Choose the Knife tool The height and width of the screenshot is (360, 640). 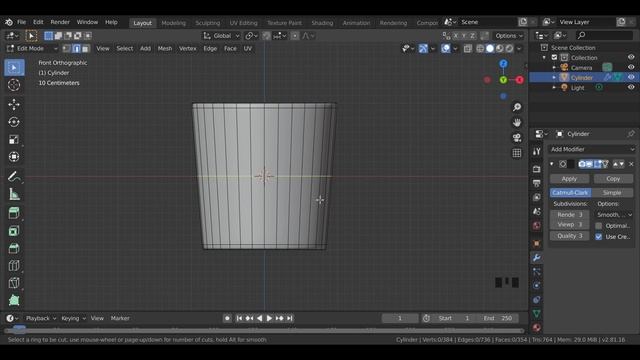click(14, 283)
